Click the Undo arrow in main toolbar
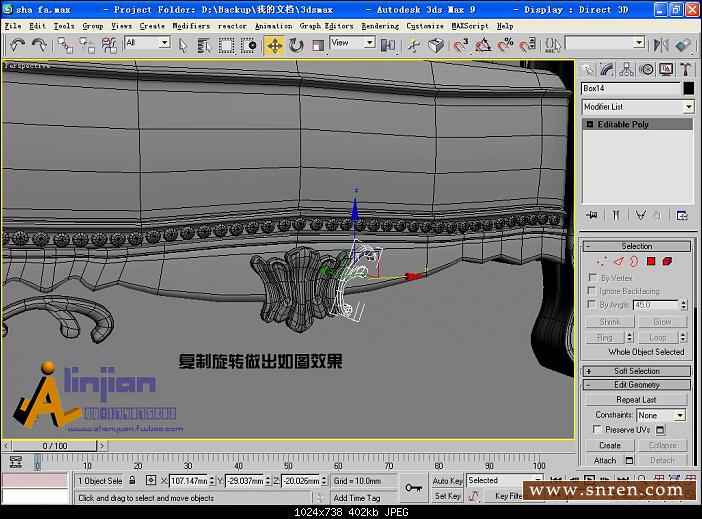 point(17,45)
